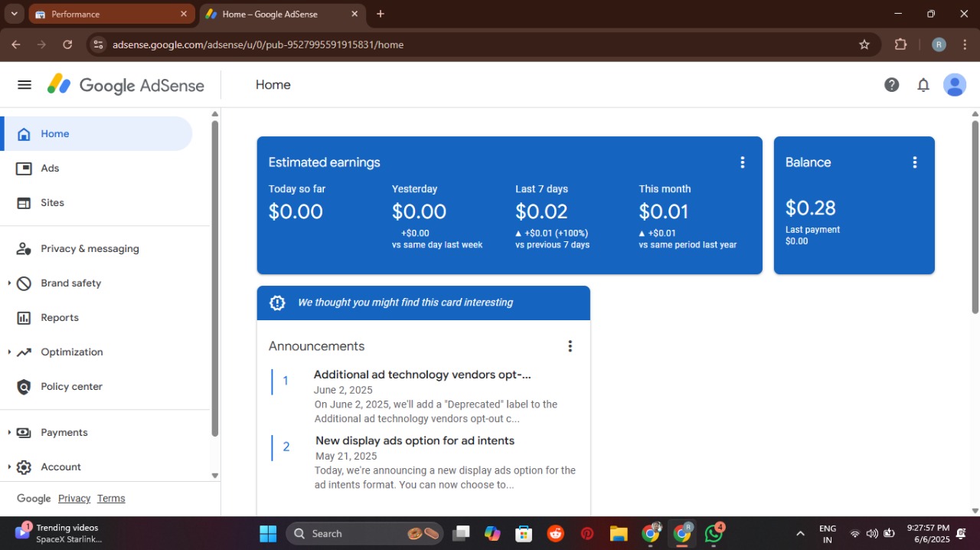Open New display ads option announcement
Viewport: 980px width, 550px height.
pyautogui.click(x=415, y=440)
